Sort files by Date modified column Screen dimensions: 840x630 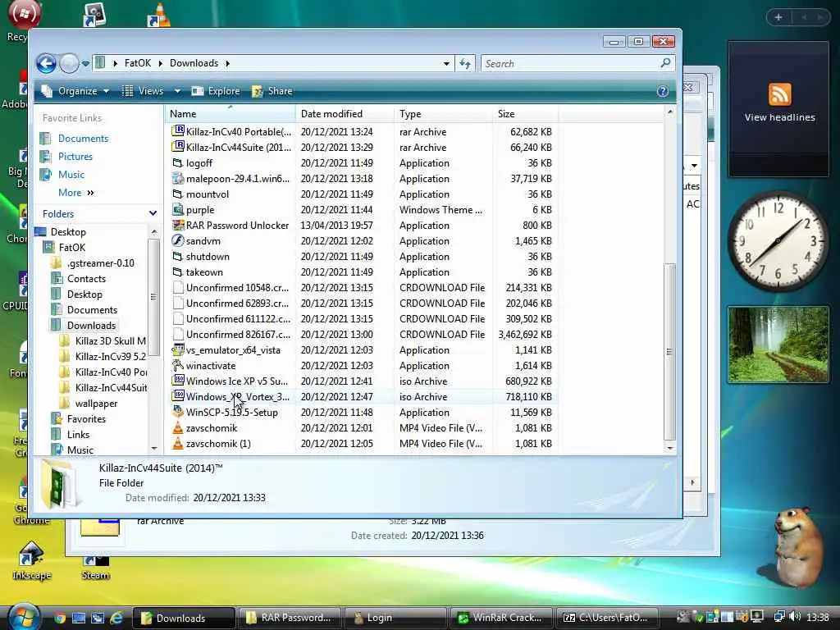pos(345,113)
